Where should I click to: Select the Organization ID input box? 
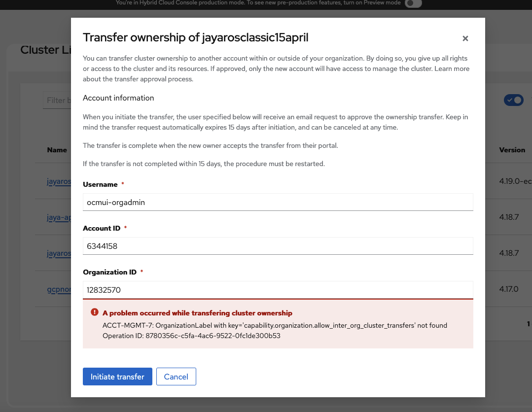278,290
